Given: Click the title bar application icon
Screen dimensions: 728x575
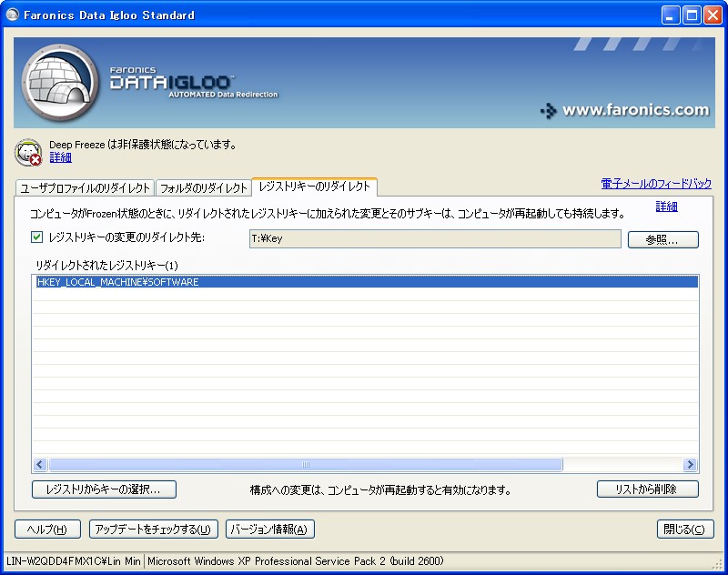Looking at the screenshot, I should [13, 15].
